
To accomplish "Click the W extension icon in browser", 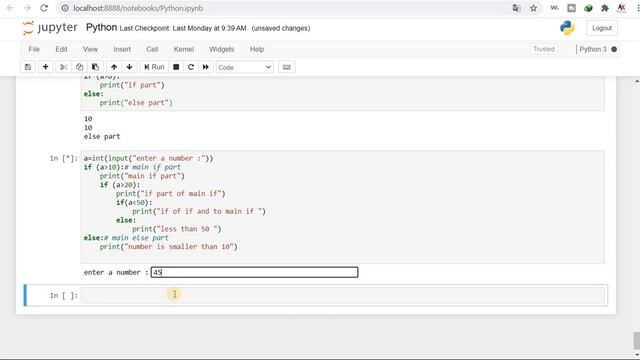I will [x=554, y=8].
